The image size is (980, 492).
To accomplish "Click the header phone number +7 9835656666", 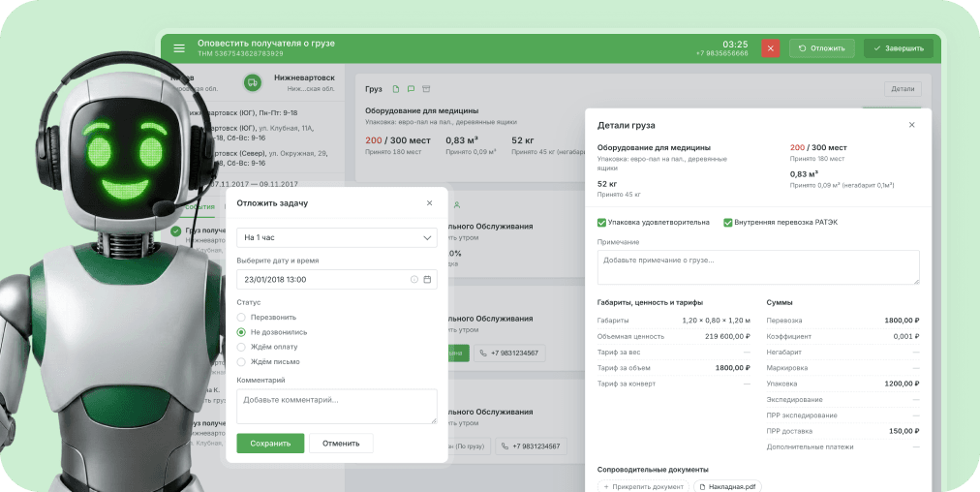I will pos(721,54).
